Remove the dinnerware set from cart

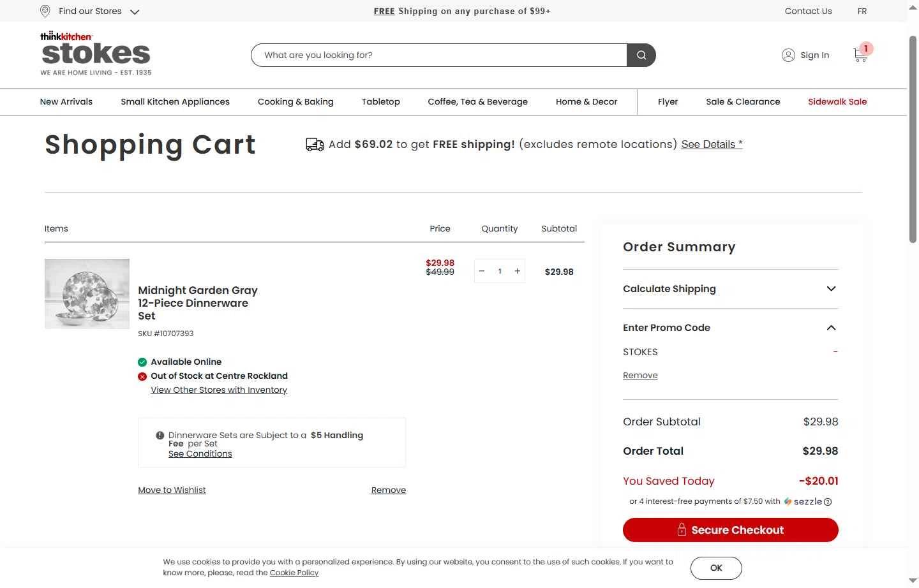tap(389, 490)
